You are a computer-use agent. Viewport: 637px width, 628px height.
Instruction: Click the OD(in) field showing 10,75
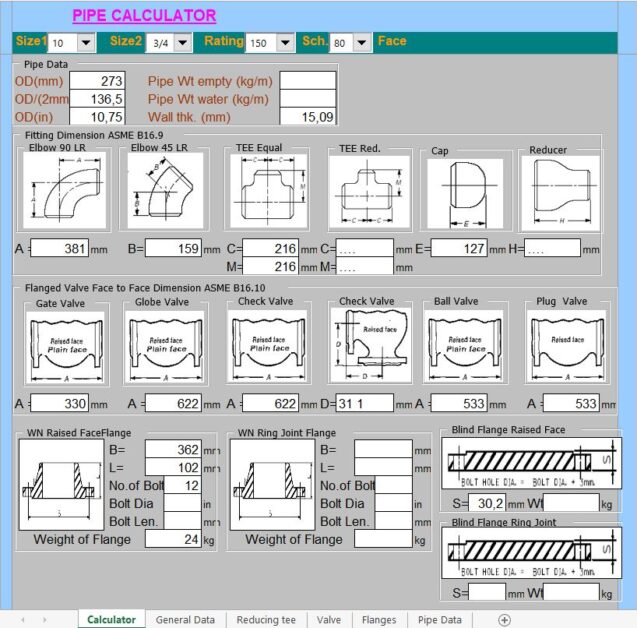click(97, 117)
